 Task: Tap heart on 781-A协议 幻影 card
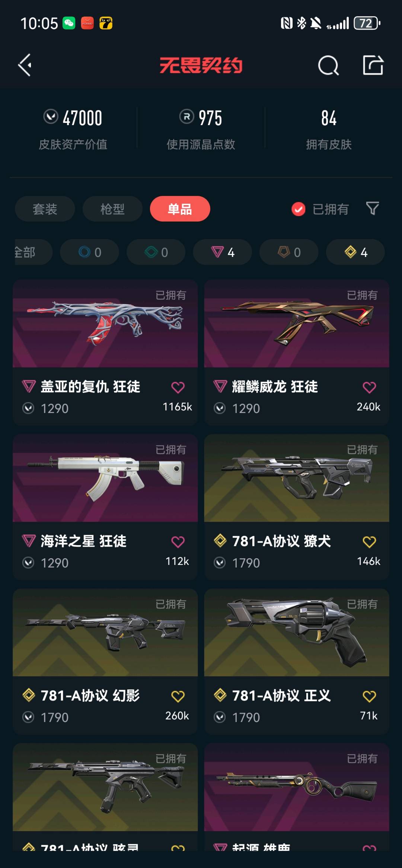pos(178,696)
